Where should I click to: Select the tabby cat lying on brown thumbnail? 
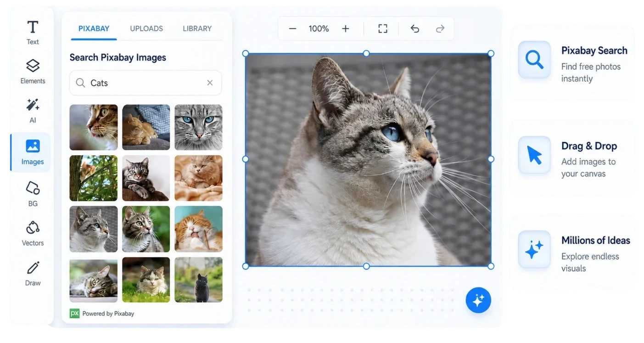click(x=146, y=178)
